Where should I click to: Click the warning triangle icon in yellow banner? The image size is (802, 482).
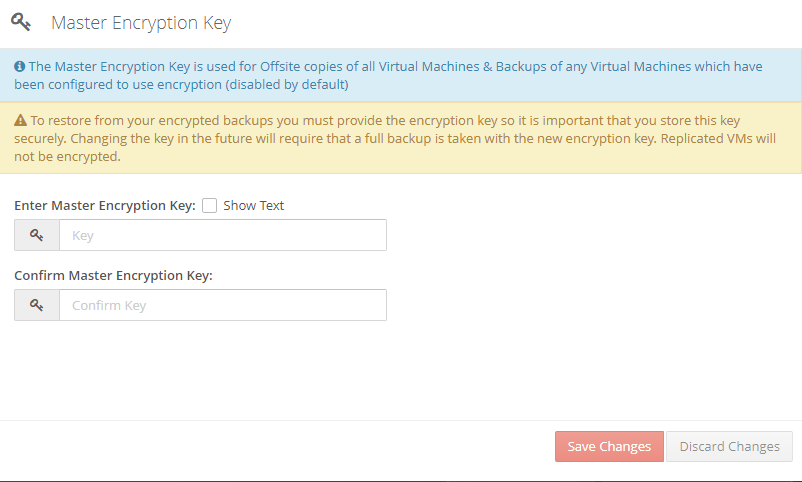20,120
